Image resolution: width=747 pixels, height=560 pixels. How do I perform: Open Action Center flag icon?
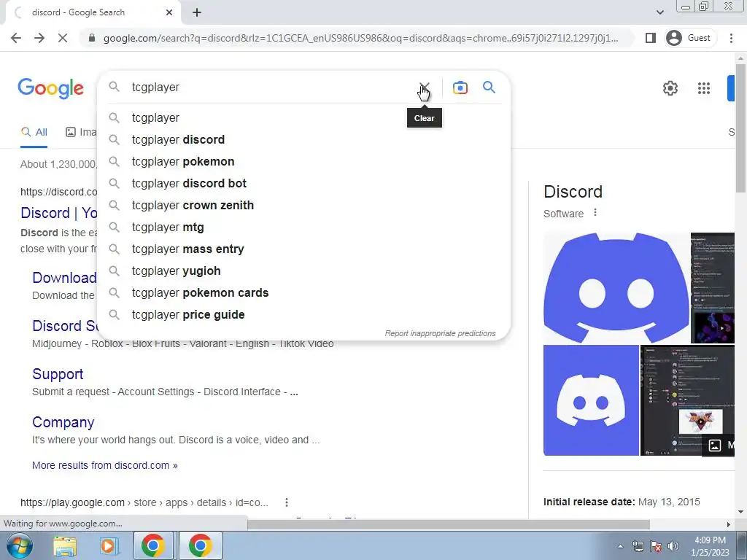[x=656, y=546]
